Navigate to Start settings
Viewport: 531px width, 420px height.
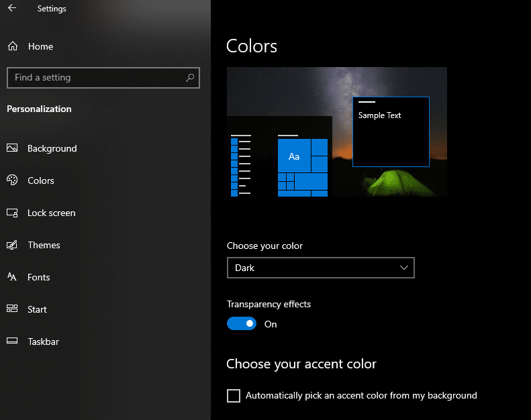(x=37, y=309)
